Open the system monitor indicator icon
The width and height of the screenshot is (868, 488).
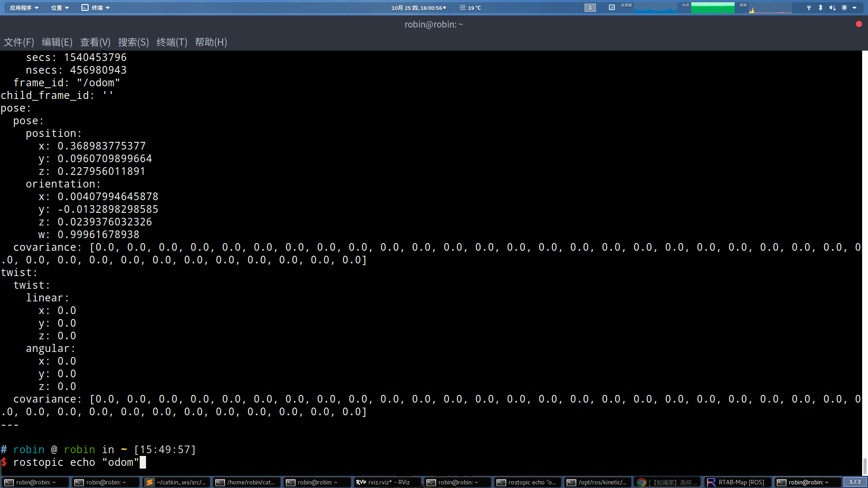612,8
